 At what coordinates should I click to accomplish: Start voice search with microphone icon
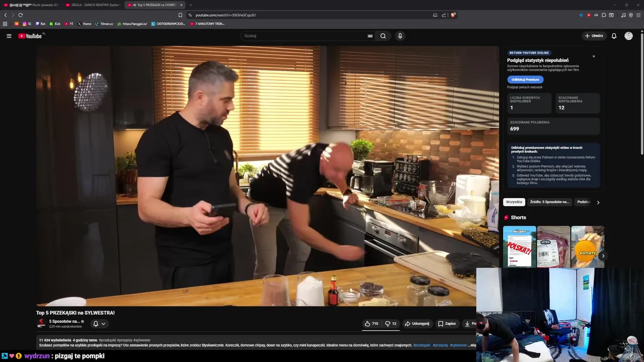point(400,36)
